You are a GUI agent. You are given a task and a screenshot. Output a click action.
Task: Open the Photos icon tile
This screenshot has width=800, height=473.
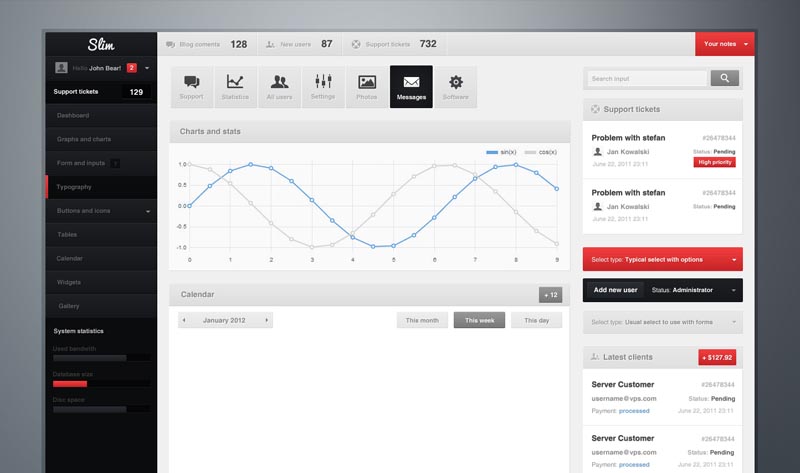pos(367,86)
